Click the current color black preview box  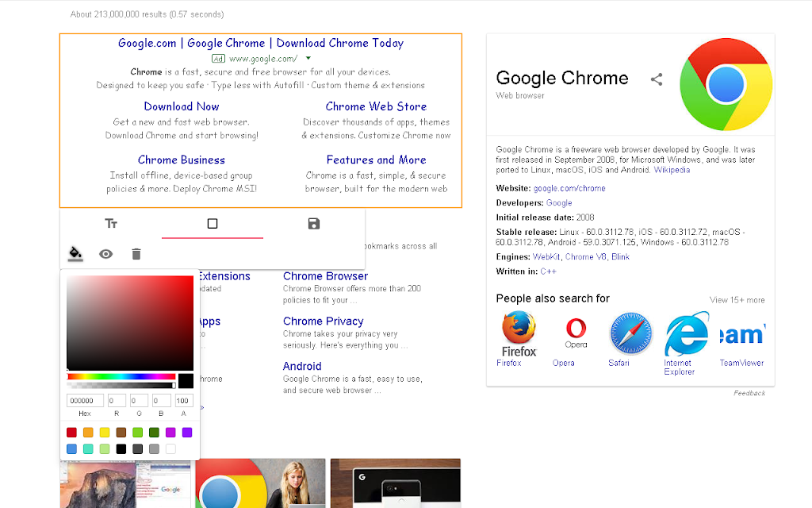tap(186, 381)
